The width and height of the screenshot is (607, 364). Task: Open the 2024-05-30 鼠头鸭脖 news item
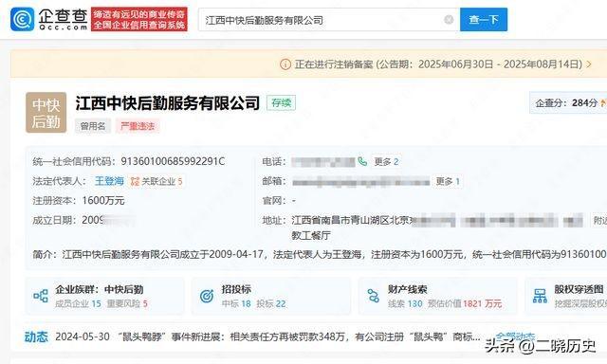click(267, 337)
